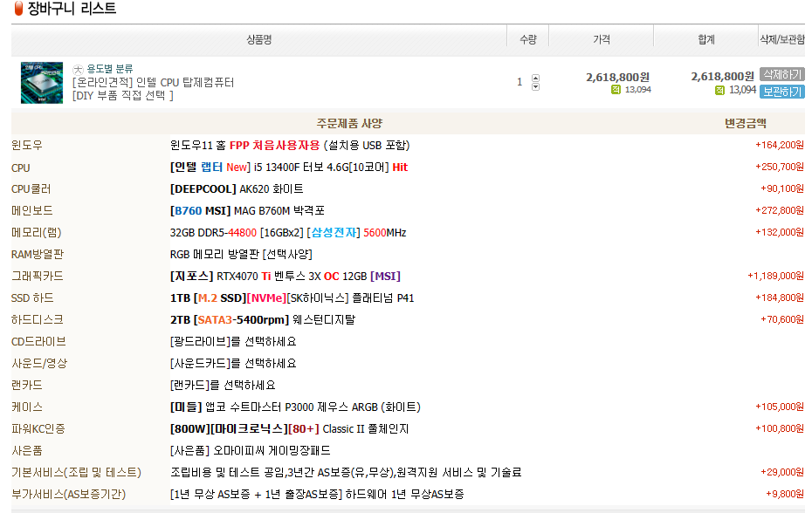Click the [광드라이브]를 선택하세요 text
Viewport: 812px width, 513px height.
point(233,342)
